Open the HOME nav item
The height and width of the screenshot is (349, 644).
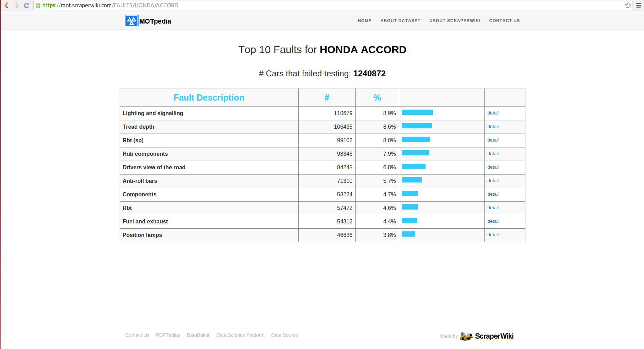[x=364, y=21]
